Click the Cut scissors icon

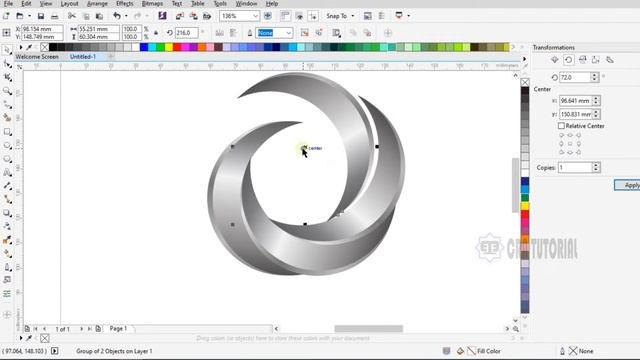(72, 16)
